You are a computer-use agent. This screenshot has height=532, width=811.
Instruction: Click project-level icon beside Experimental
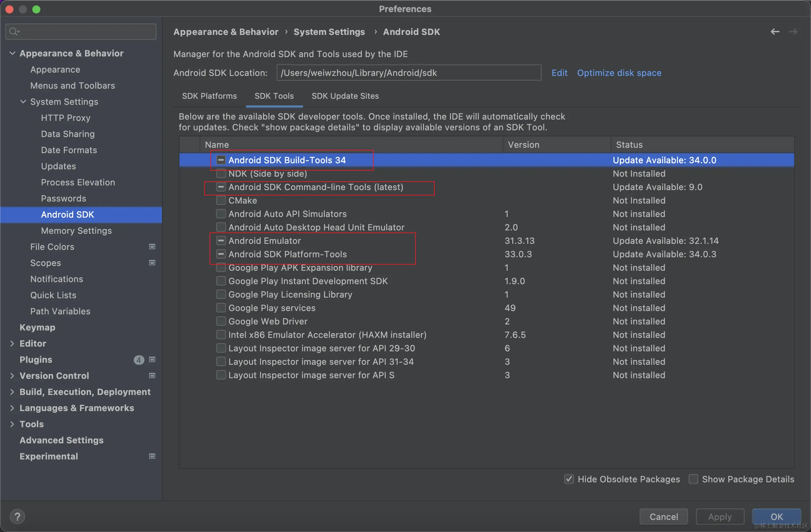click(x=152, y=456)
